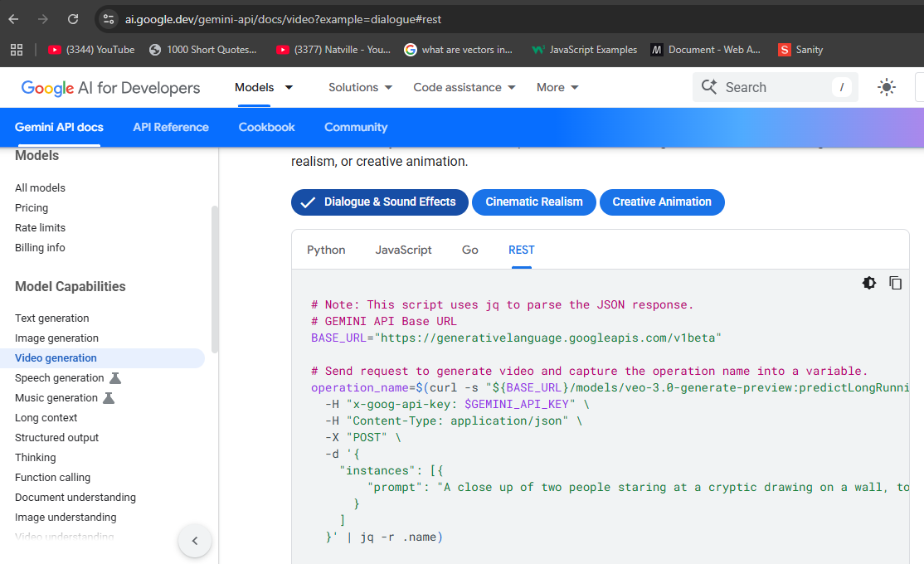Open the Cookbook tab
924x564 pixels.
click(266, 127)
